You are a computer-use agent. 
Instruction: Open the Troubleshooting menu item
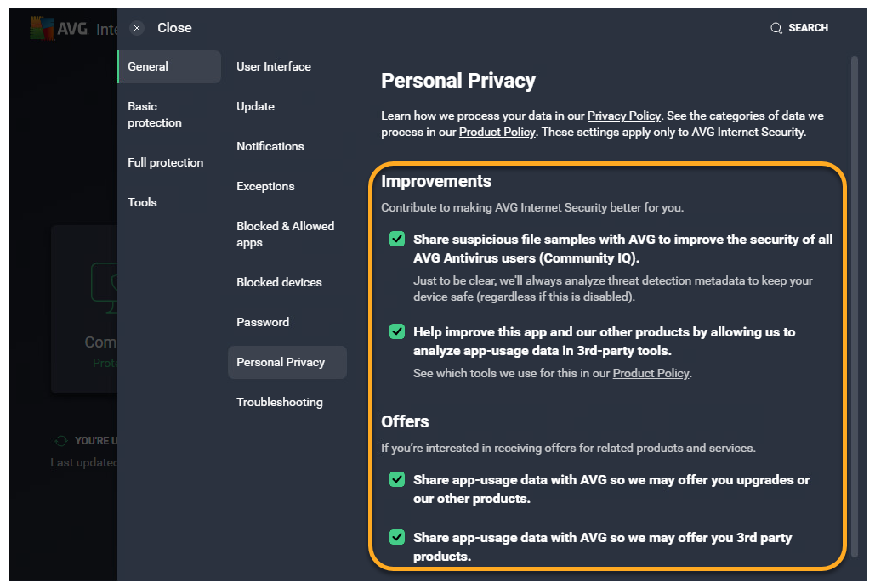pyautogui.click(x=280, y=402)
